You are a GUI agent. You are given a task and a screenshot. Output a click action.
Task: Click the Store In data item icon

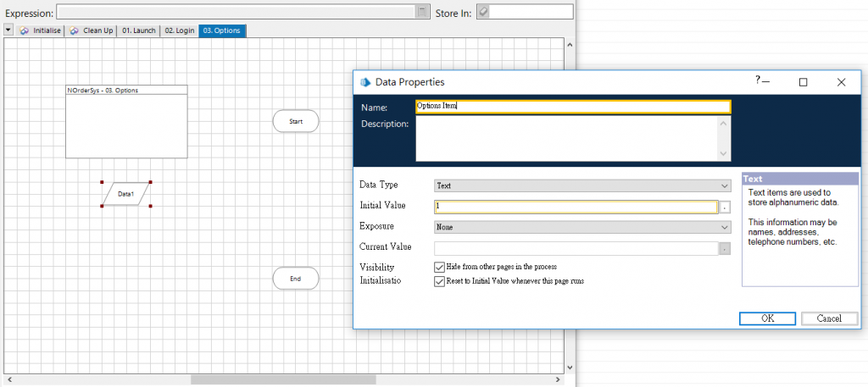[x=483, y=12]
